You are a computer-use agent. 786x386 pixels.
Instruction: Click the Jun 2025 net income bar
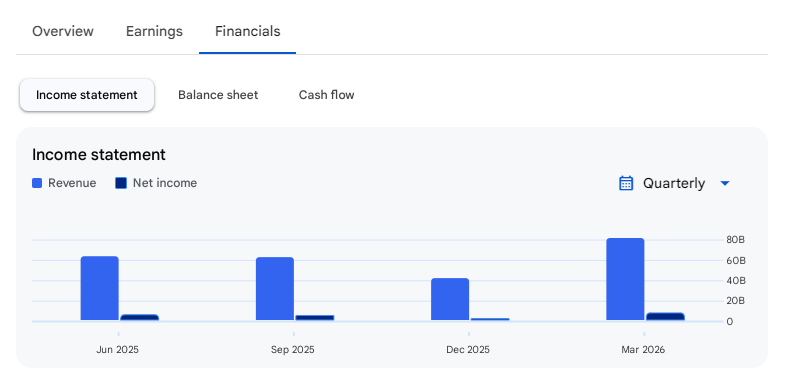tap(139, 317)
